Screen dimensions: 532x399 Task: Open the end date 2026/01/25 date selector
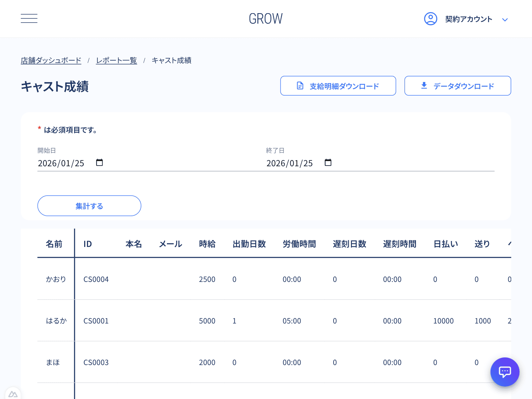[x=290, y=163]
